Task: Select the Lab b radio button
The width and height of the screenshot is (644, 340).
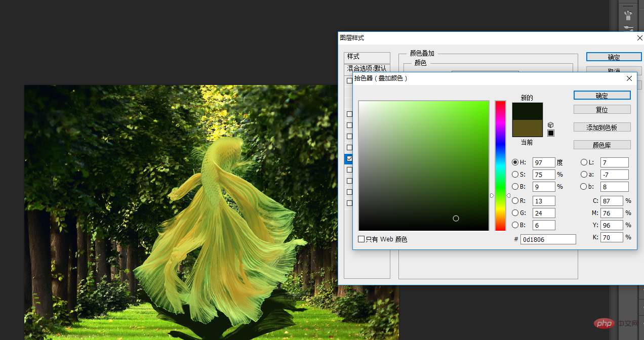Action: pos(584,187)
